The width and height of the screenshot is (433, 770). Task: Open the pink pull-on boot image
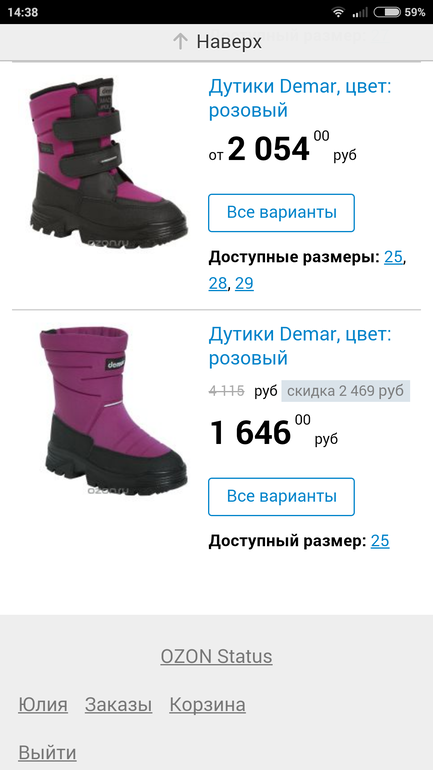[x=113, y=411]
